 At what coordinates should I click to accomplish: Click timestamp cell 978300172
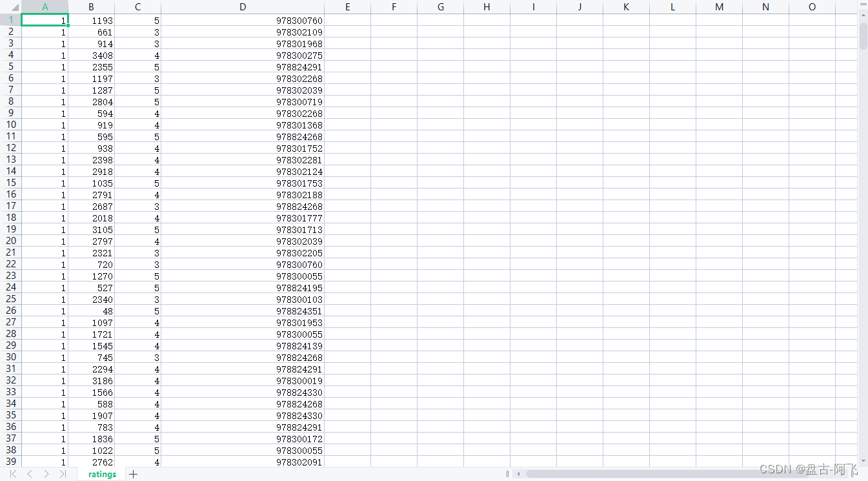click(243, 439)
